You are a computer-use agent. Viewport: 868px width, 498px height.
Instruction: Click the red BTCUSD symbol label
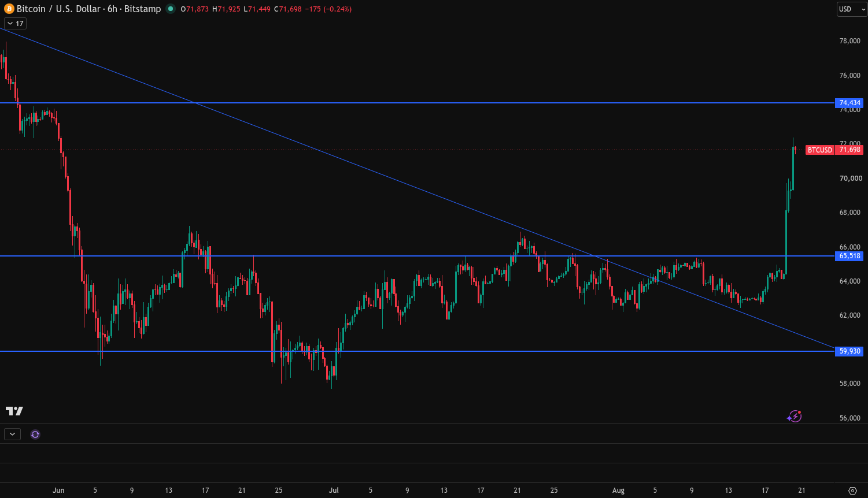(x=820, y=150)
